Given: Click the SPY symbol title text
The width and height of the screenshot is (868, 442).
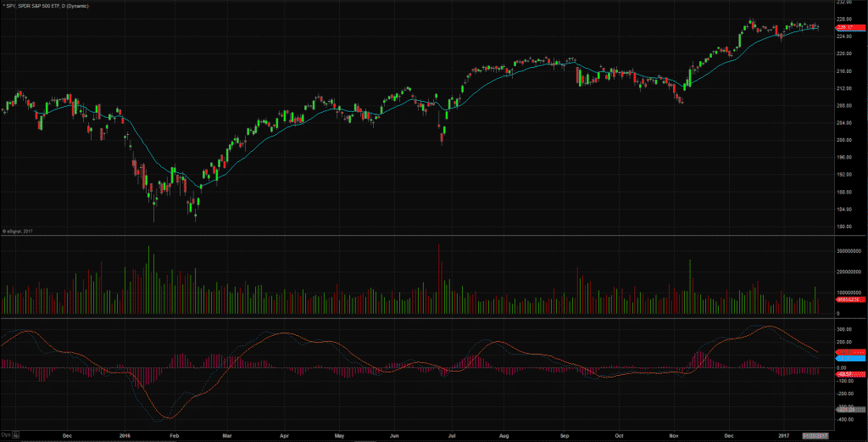Looking at the screenshot, I should click(x=46, y=6).
